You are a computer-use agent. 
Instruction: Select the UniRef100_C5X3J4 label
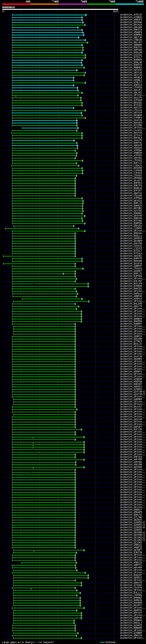(131, 110)
